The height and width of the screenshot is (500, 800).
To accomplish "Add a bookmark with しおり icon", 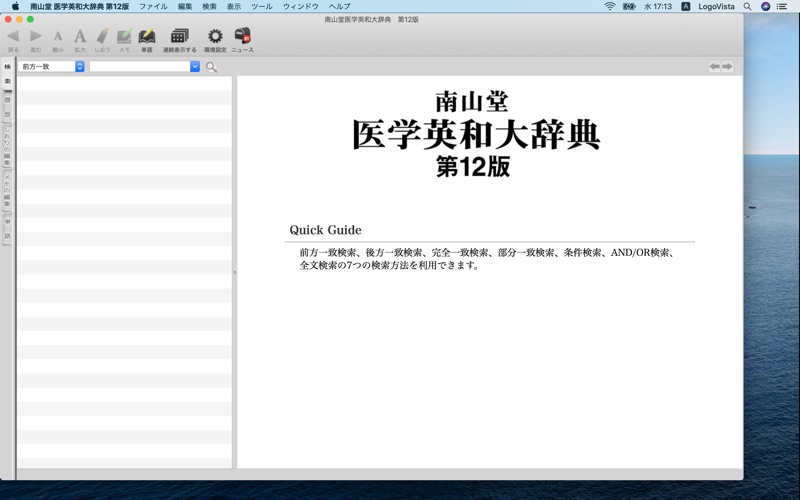I will click(103, 36).
